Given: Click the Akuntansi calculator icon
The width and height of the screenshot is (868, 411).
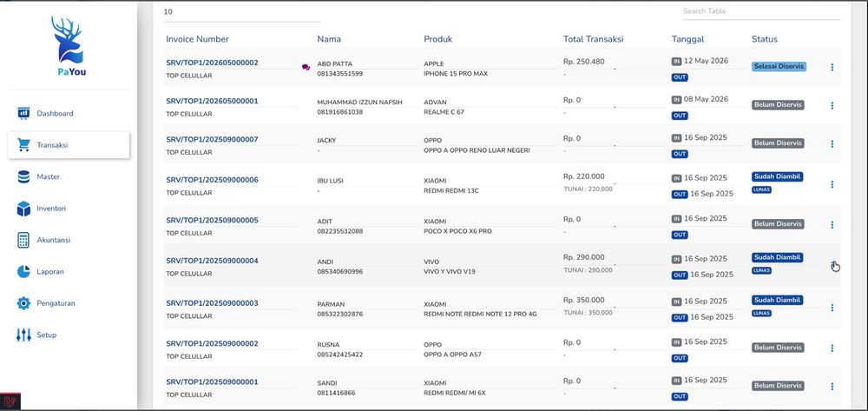Looking at the screenshot, I should point(23,241).
